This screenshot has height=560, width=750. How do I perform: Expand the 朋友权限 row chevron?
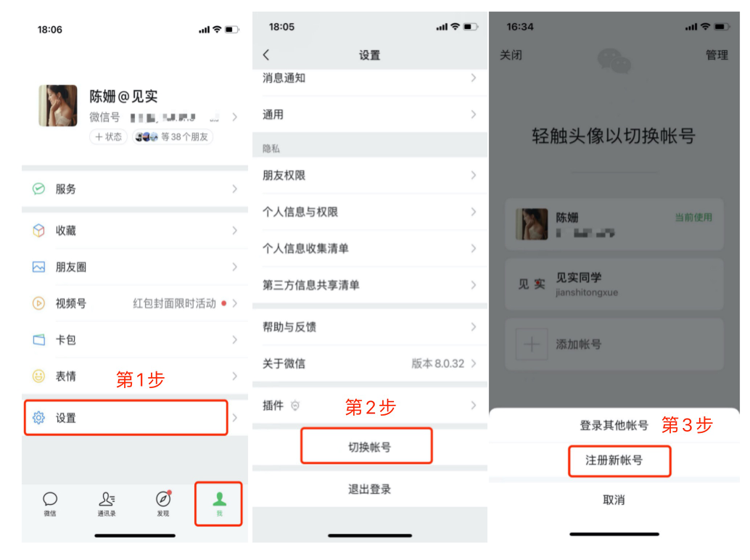[x=473, y=176]
